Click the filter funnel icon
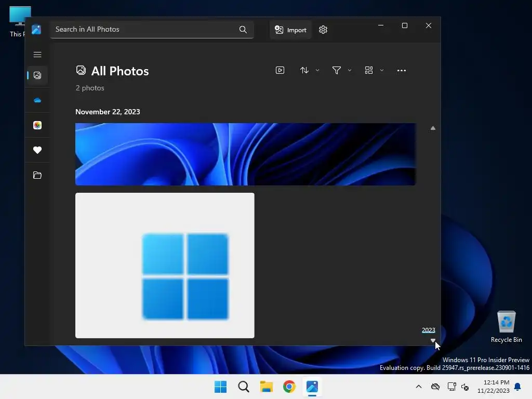 point(337,70)
